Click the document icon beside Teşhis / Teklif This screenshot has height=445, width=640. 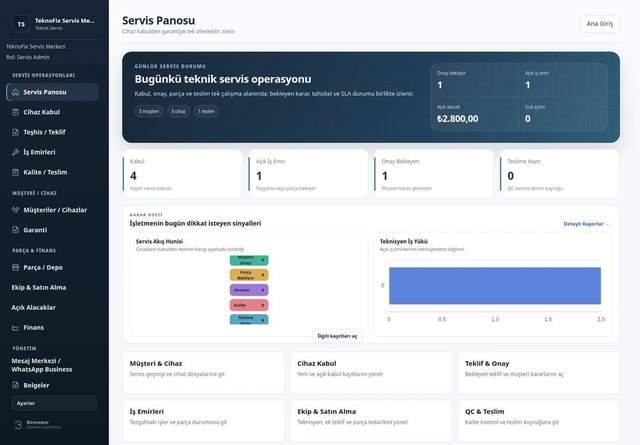(x=16, y=132)
